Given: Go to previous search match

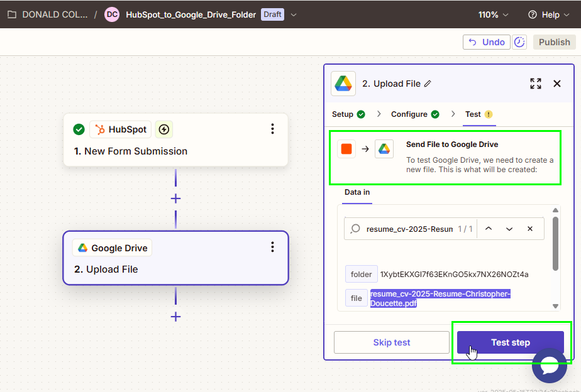Looking at the screenshot, I should coord(489,229).
